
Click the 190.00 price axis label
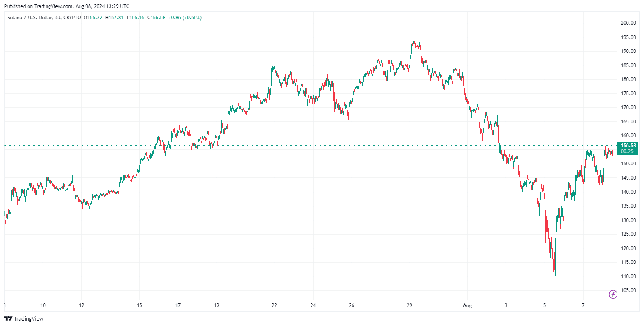click(x=628, y=51)
